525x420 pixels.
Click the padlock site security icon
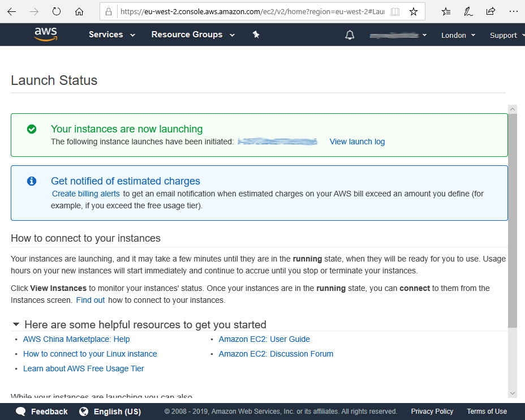[109, 12]
